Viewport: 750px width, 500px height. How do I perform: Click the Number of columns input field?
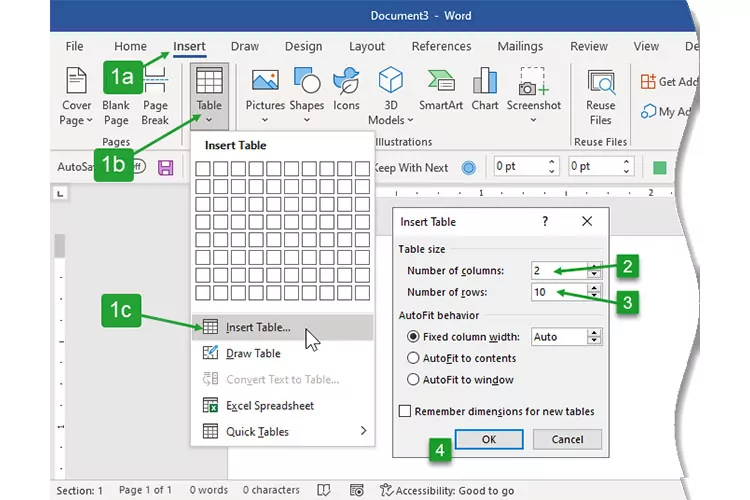(559, 270)
